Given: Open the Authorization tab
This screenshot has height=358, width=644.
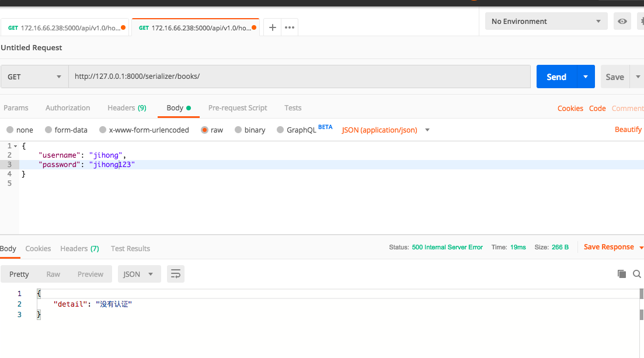Looking at the screenshot, I should pos(68,107).
